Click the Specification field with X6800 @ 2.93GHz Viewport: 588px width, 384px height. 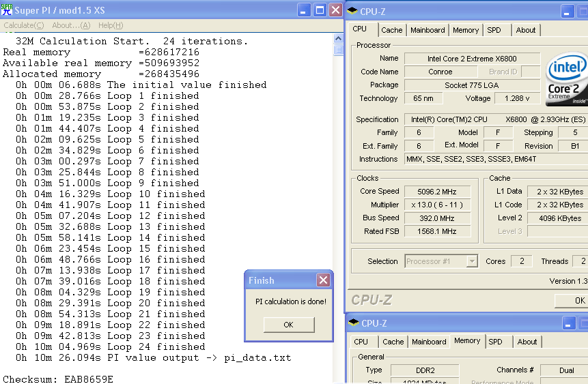[496, 119]
